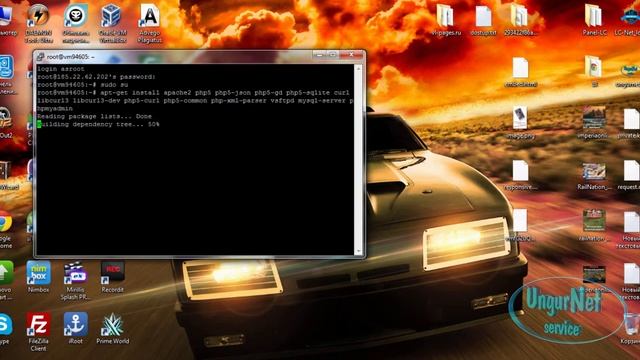Select the imperiaonl... picture thumbnail near image.png
Viewport: 640px width, 360px height.
click(594, 118)
